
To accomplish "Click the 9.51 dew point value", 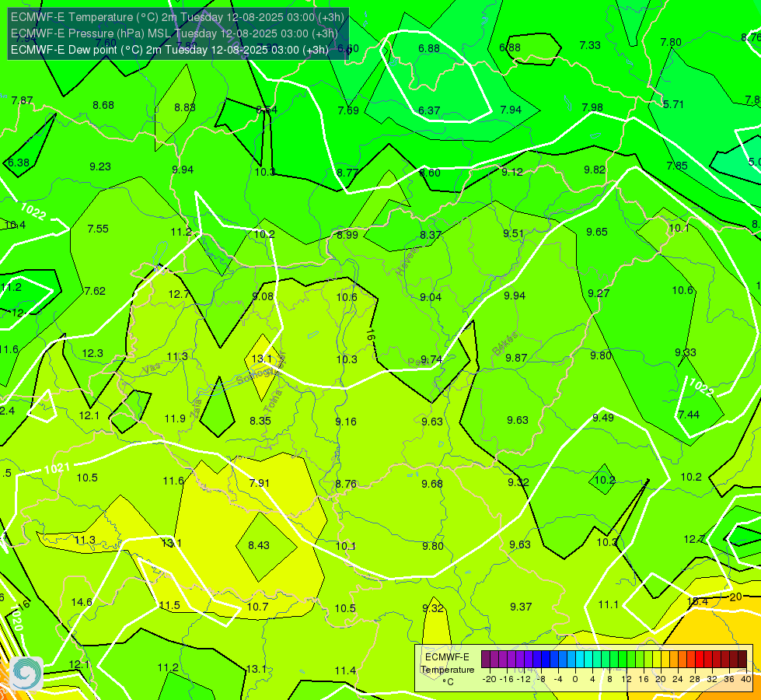I will [514, 233].
